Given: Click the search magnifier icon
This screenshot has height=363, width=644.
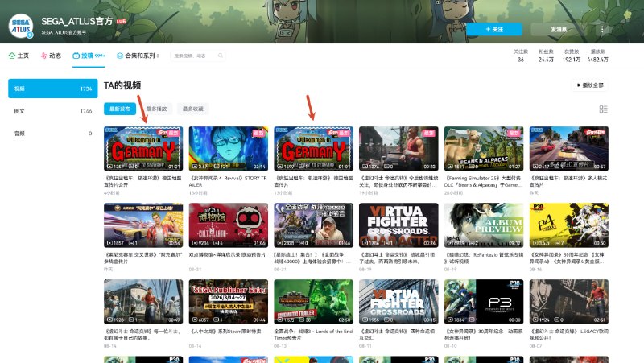Looking at the screenshot, I should (x=221, y=56).
